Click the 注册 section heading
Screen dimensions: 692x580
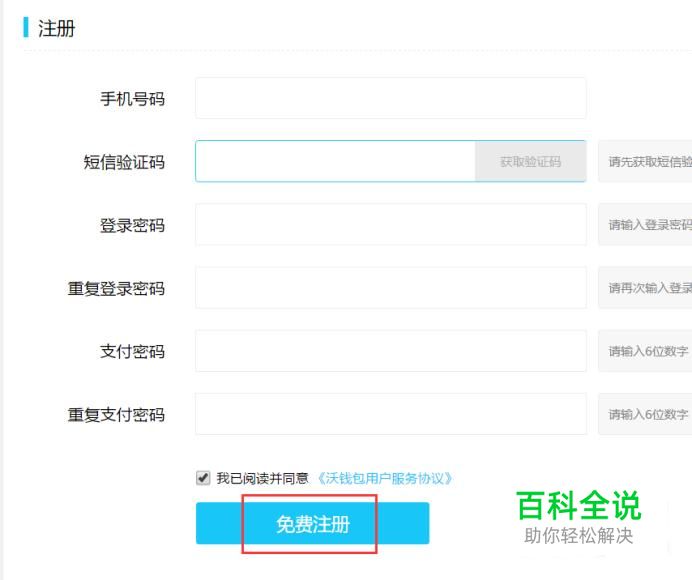tap(57, 29)
